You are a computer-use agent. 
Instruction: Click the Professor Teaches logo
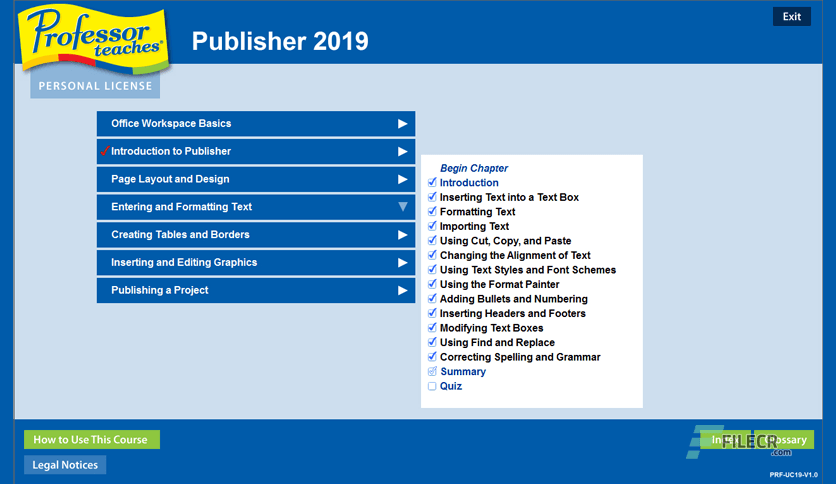coord(94,40)
